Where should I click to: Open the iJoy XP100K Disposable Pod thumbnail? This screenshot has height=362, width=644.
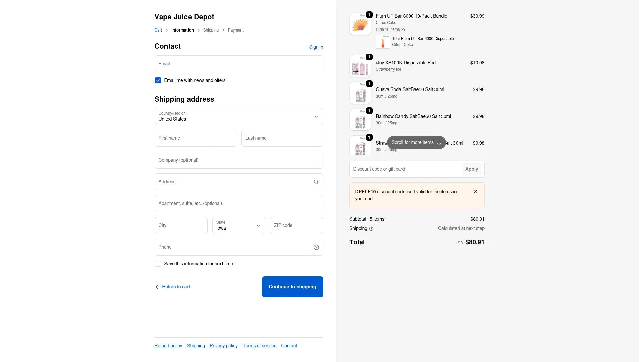[x=360, y=66]
